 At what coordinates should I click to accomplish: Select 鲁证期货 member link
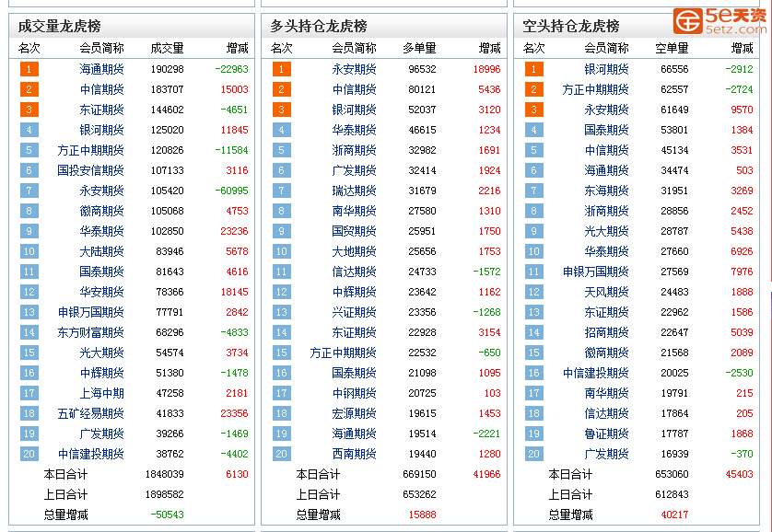coord(606,434)
